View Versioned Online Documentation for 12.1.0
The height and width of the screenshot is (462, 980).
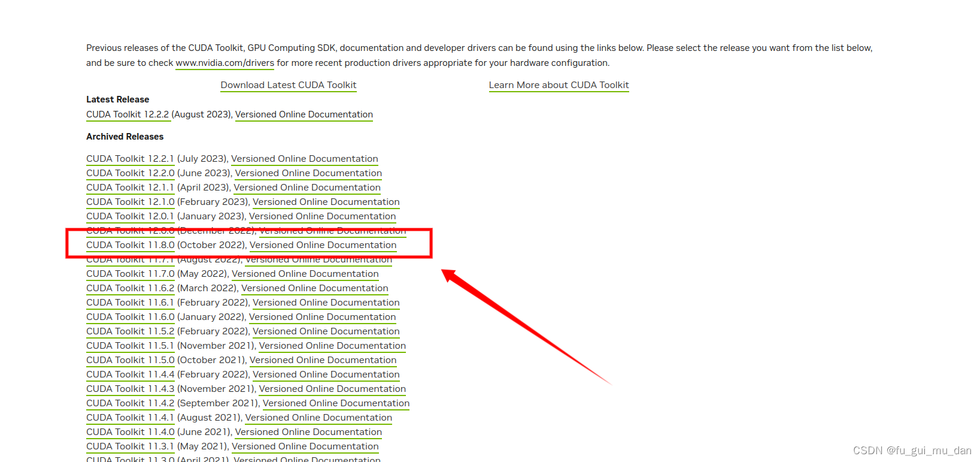coord(326,202)
